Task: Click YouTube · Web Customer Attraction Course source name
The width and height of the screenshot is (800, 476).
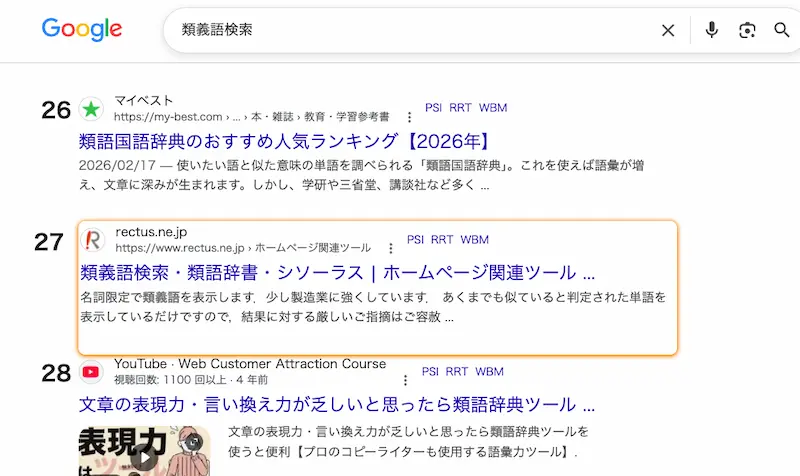Action: (250, 364)
